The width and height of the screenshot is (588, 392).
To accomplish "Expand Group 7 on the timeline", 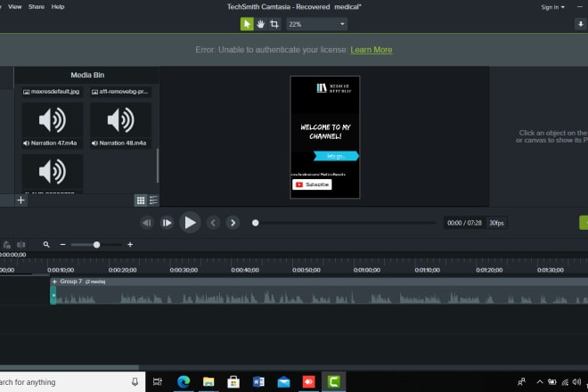I will pos(54,282).
